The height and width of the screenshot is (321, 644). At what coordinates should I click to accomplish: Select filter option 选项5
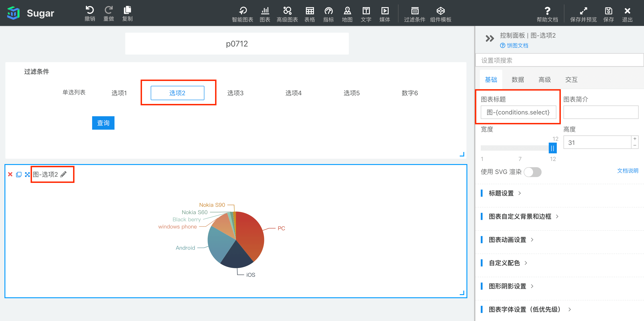click(352, 93)
